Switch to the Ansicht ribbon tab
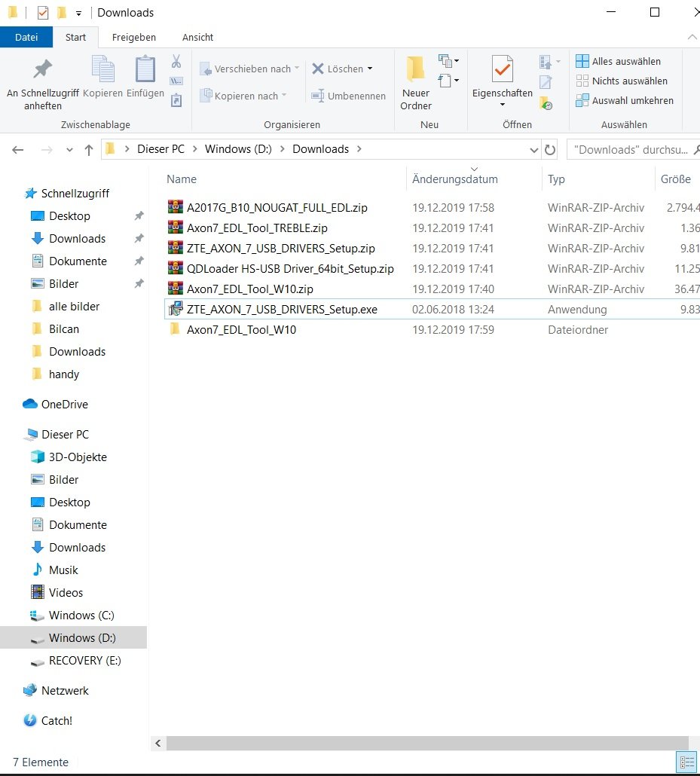 point(197,37)
